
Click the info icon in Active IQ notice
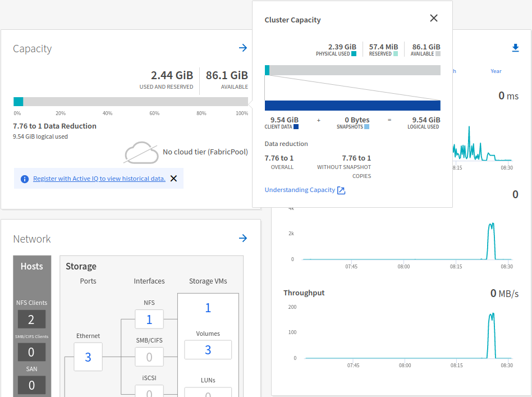pyautogui.click(x=25, y=179)
